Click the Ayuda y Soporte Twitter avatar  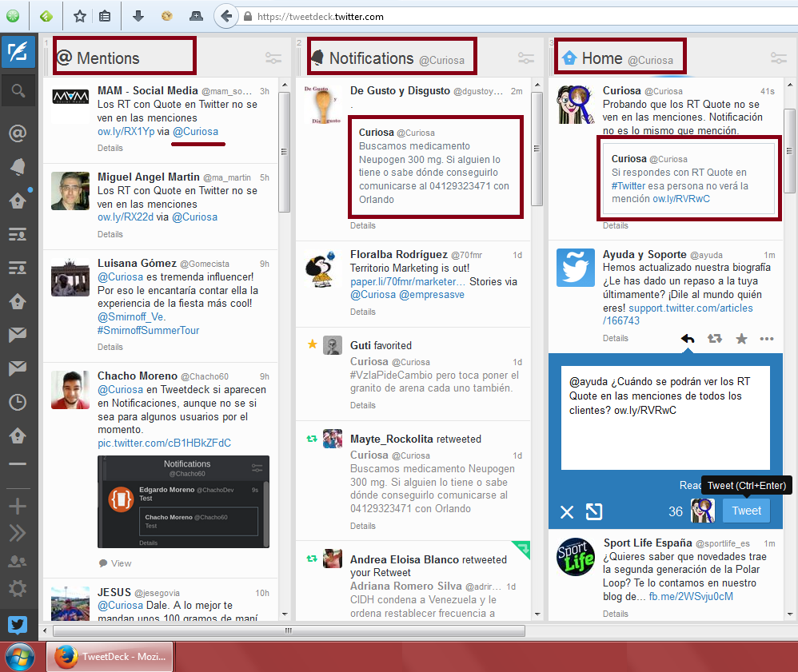pyautogui.click(x=575, y=268)
